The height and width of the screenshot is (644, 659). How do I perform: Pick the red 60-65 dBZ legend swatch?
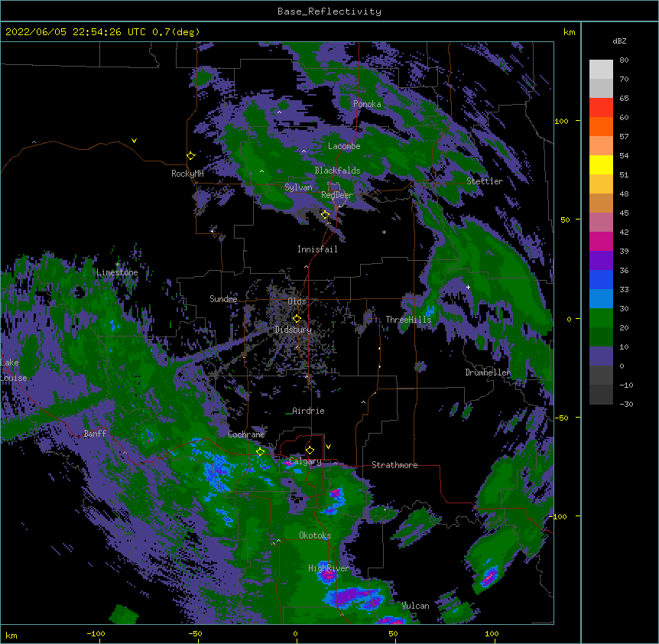click(601, 108)
